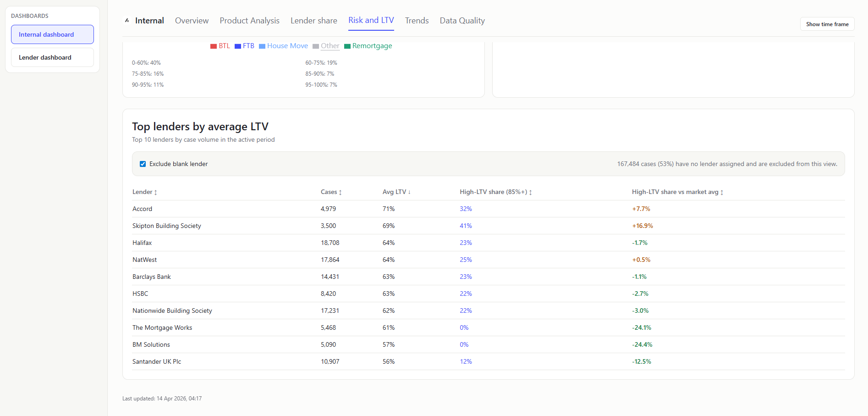Click the BTL red color swatch
This screenshot has height=416, width=868.
coord(213,46)
